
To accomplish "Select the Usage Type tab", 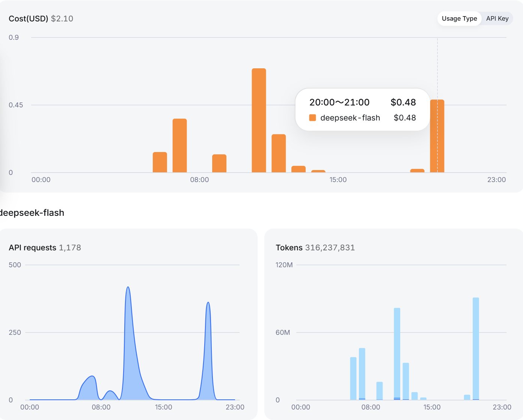I will (x=459, y=18).
